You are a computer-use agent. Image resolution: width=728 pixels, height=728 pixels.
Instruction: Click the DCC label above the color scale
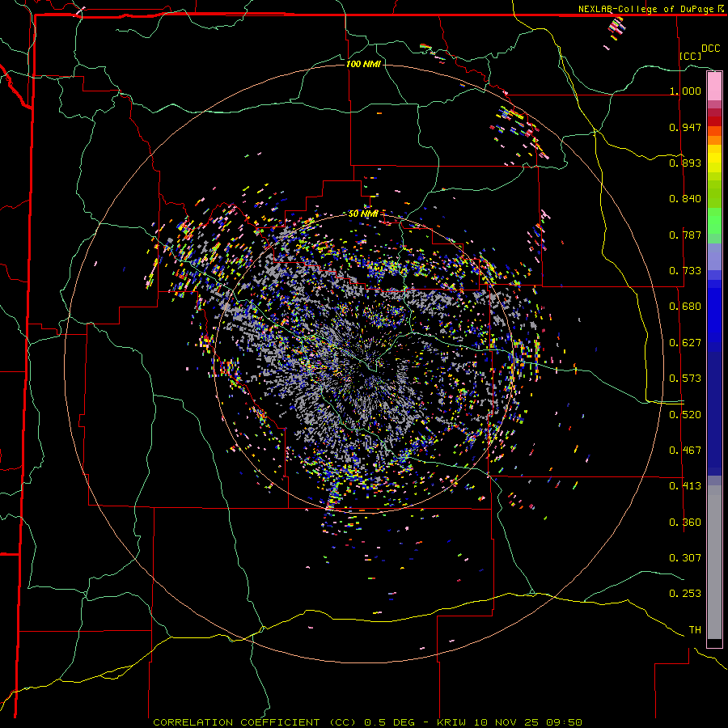pyautogui.click(x=710, y=49)
